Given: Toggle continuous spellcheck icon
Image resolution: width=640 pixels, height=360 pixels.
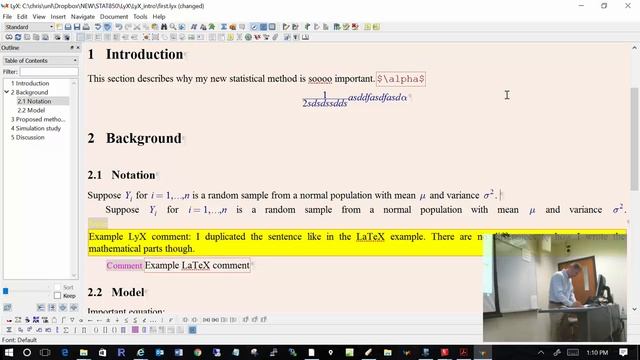Looking at the screenshot, I should pyautogui.click(x=107, y=27).
